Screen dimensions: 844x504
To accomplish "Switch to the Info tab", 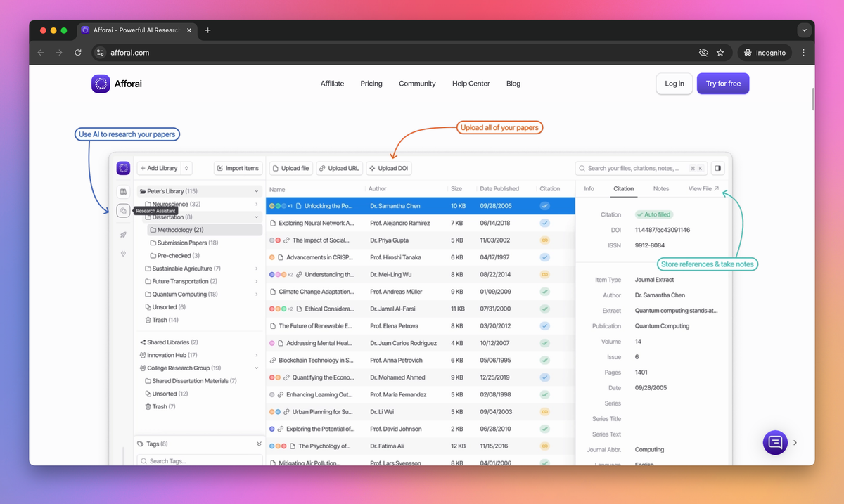I will coord(589,188).
